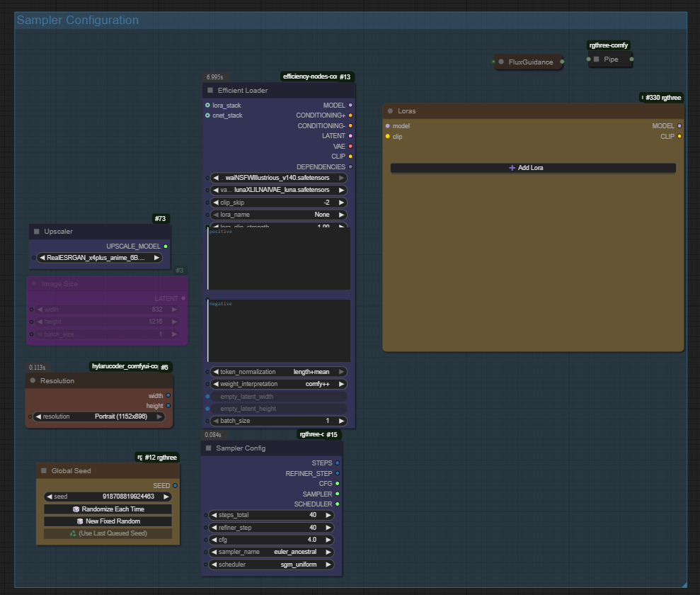Click the Randomize Each Time button
Viewport: 700px width, 595px height.
pyautogui.click(x=108, y=509)
